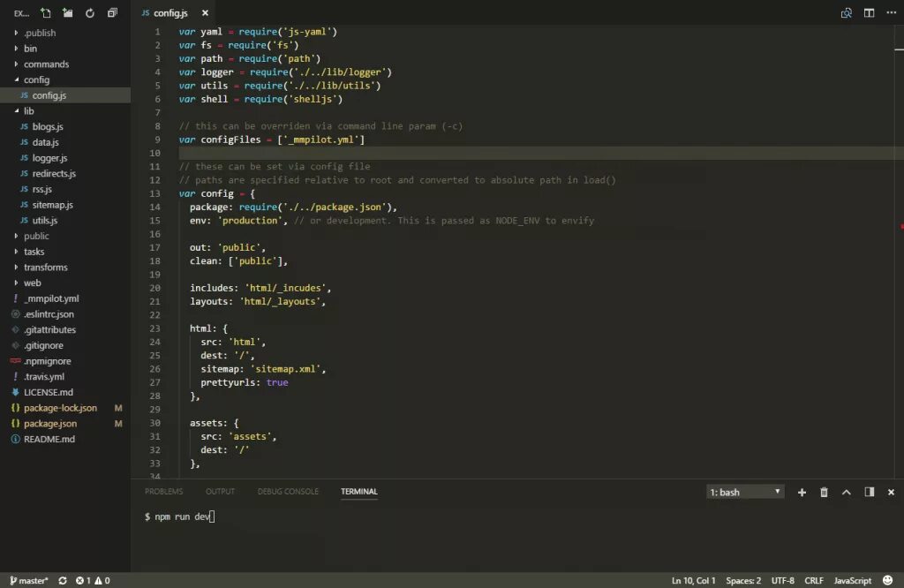Expand the transforms folder
This screenshot has width=904, height=588.
[65, 267]
